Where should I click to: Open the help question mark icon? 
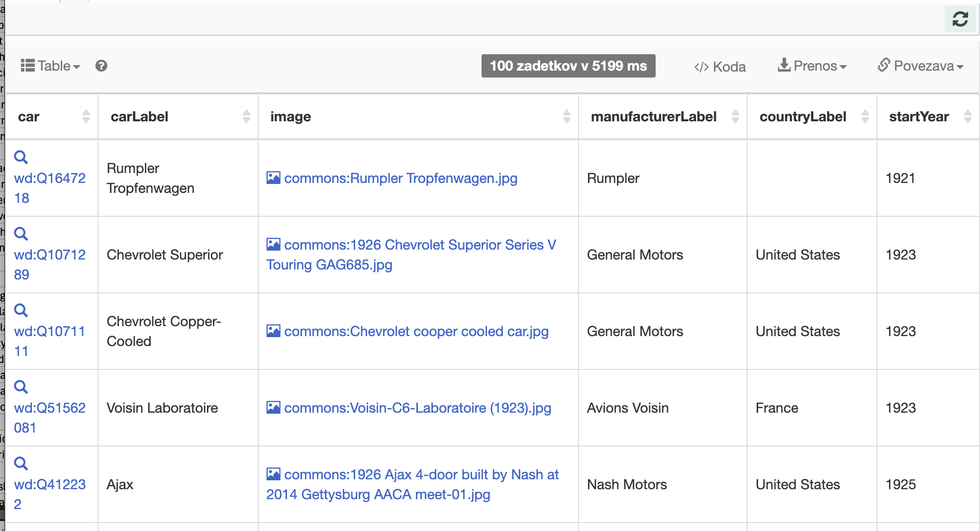[101, 66]
